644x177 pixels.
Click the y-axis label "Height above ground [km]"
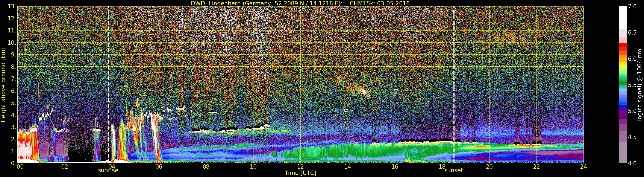click(3, 85)
